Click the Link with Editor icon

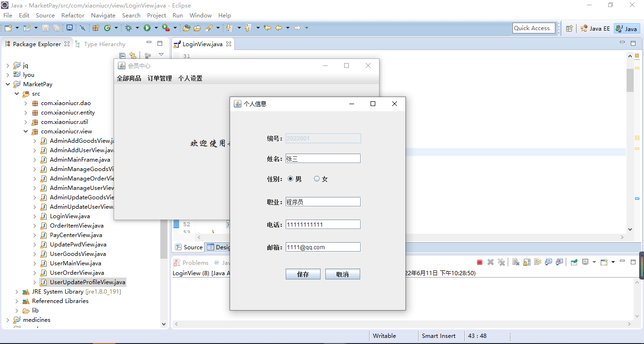133,56
